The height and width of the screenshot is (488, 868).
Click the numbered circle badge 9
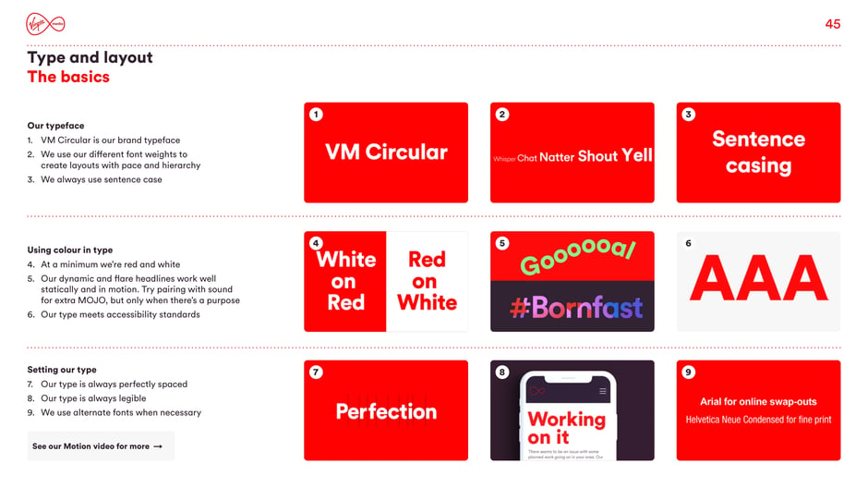click(688, 372)
